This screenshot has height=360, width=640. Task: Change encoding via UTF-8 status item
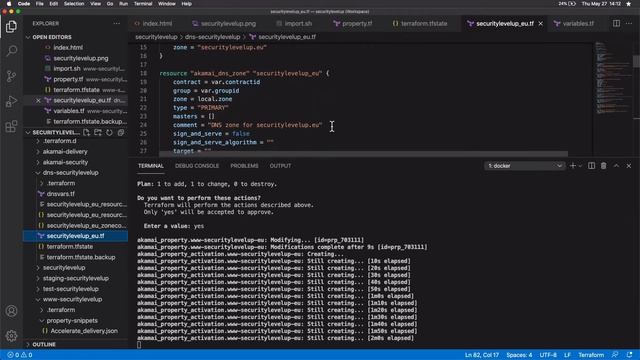coord(548,355)
